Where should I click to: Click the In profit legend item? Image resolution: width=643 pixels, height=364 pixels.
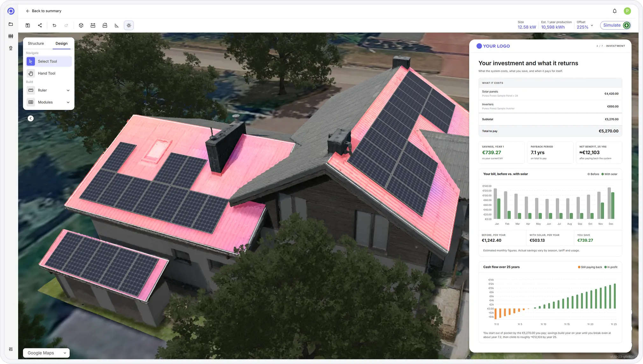click(x=611, y=267)
